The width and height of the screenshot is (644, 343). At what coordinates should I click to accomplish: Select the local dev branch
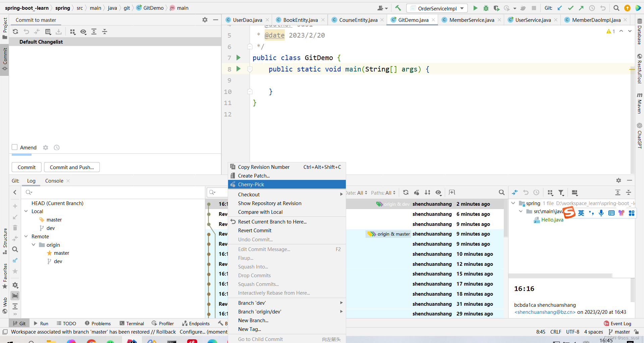pos(51,228)
